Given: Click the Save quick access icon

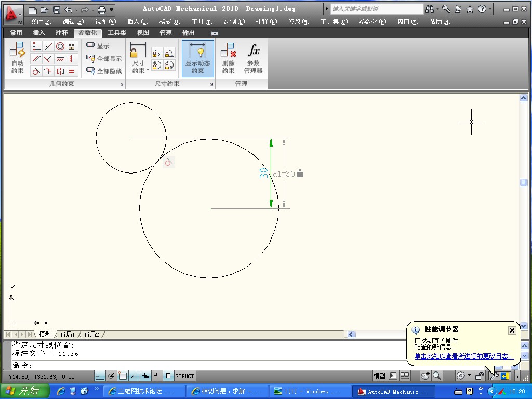Looking at the screenshot, I should [x=57, y=10].
